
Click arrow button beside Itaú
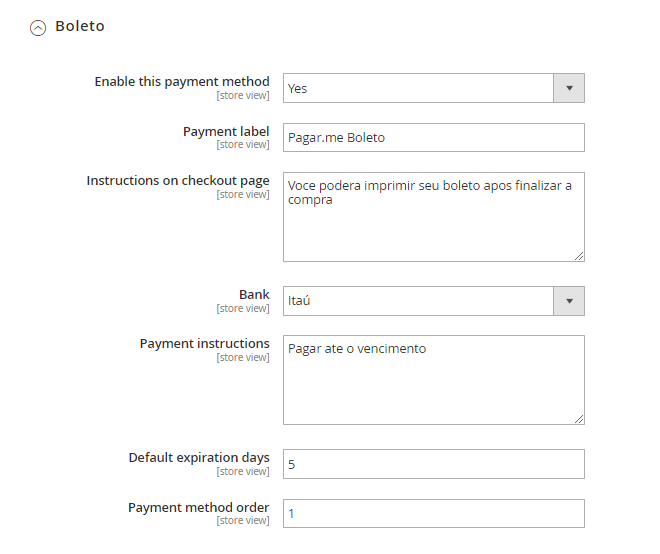coord(569,301)
